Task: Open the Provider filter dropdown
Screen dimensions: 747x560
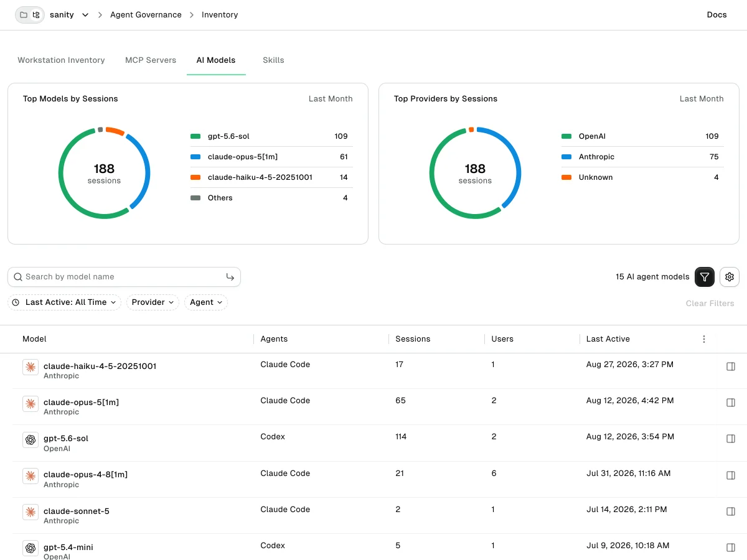Action: 153,302
